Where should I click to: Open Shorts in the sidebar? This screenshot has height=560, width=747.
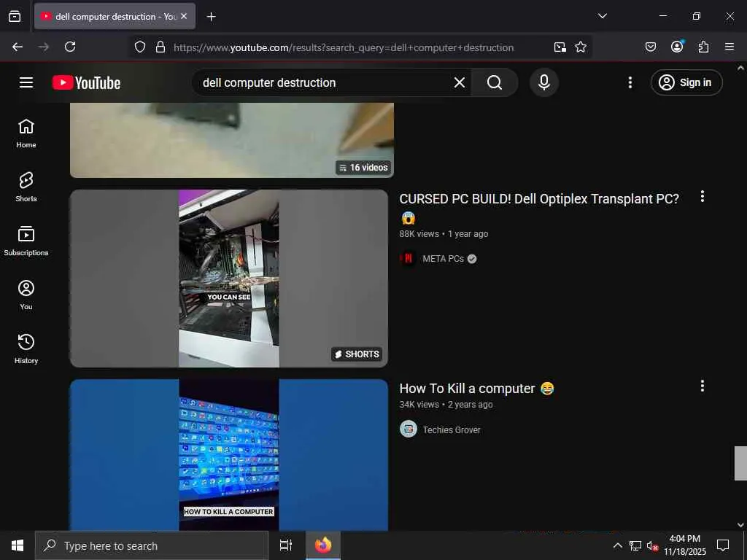[26, 187]
